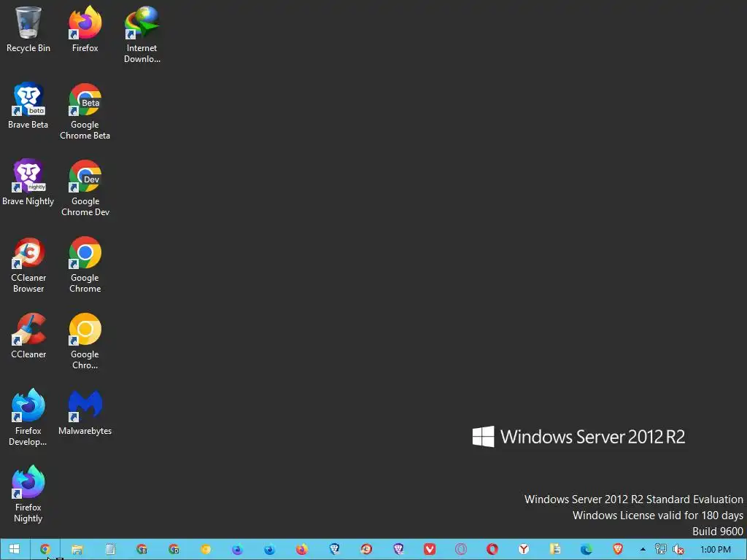
Task: Launch the purple-outlined Opera icon in the taskbar
Action: point(461,549)
